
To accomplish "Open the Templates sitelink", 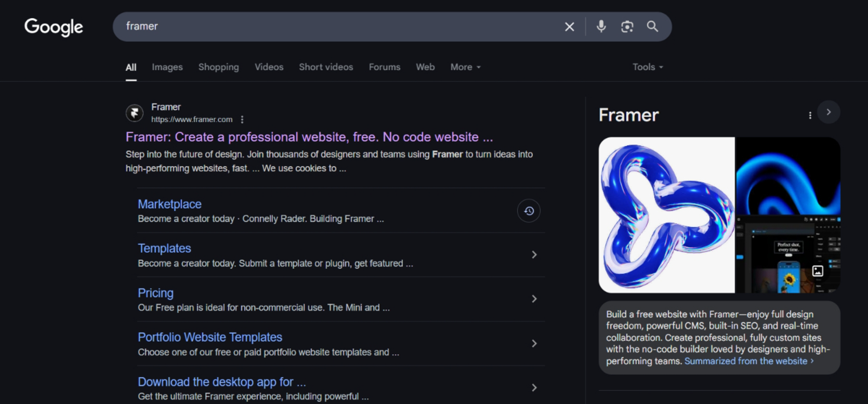I will 164,248.
